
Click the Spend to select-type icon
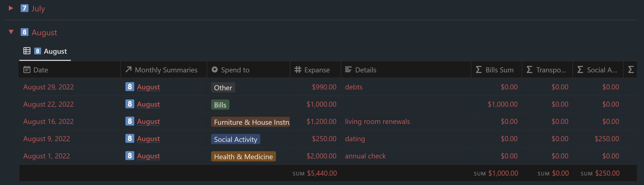click(215, 70)
